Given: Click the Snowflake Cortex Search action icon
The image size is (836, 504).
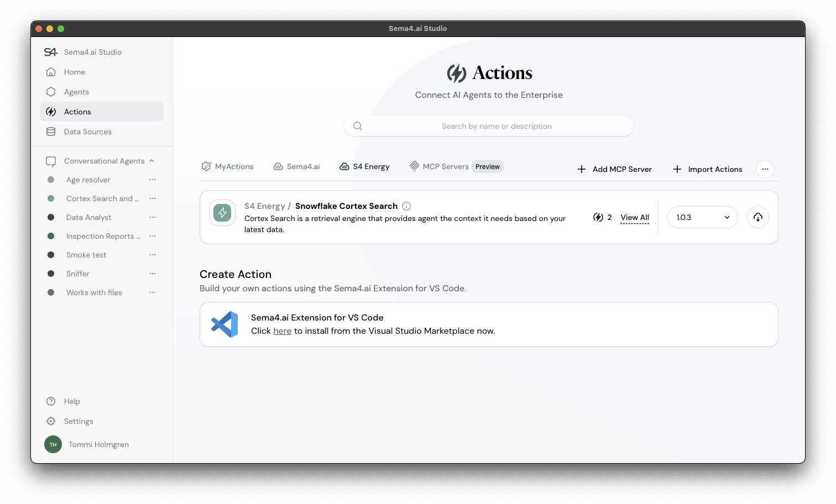Looking at the screenshot, I should 222,212.
